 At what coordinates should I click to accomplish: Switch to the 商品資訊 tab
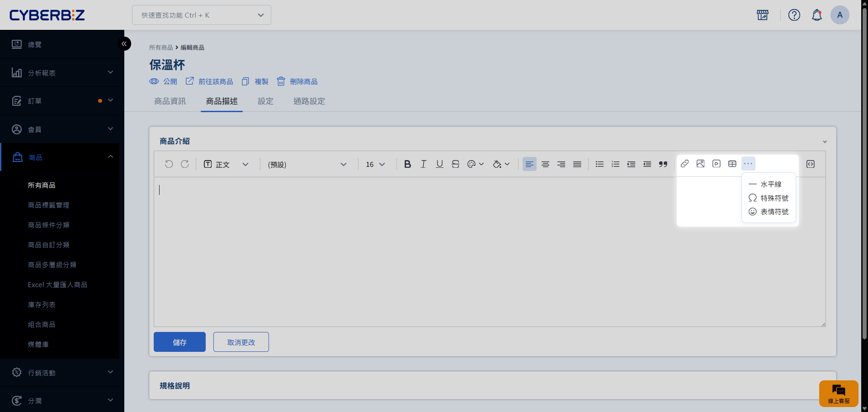170,101
